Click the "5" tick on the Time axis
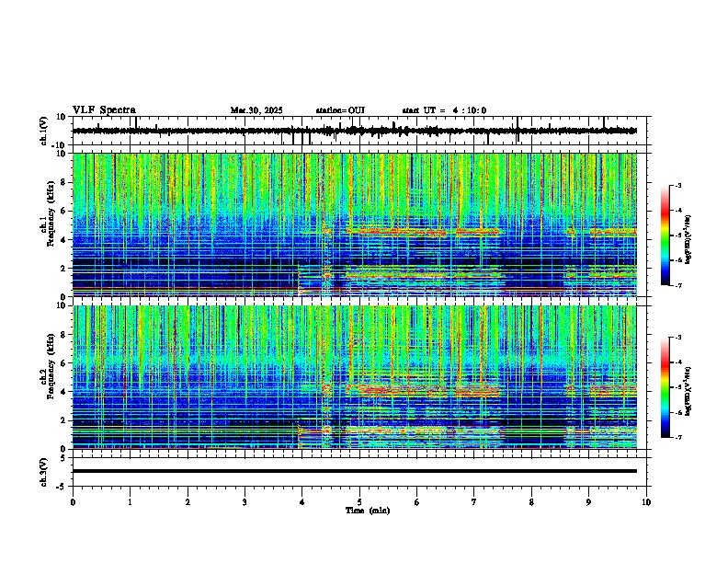This screenshot has width=728, height=563. coord(359,502)
